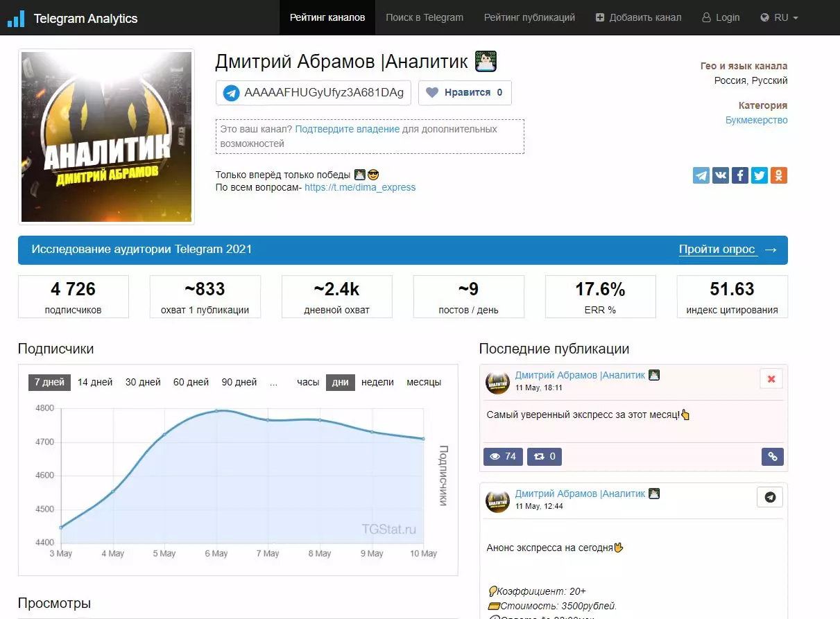Click the ~9 постов / день card
Image resolution: width=840 pixels, height=619 pixels.
tap(469, 297)
